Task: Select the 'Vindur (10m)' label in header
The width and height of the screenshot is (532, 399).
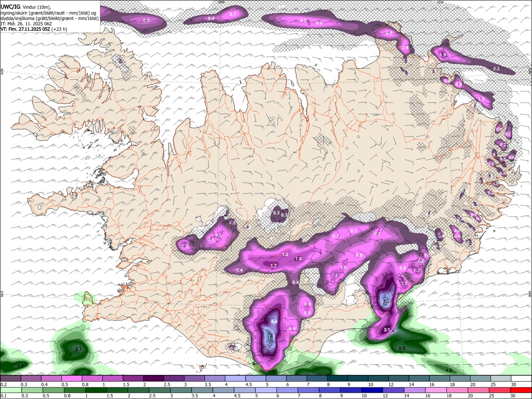Action: (x=36, y=6)
